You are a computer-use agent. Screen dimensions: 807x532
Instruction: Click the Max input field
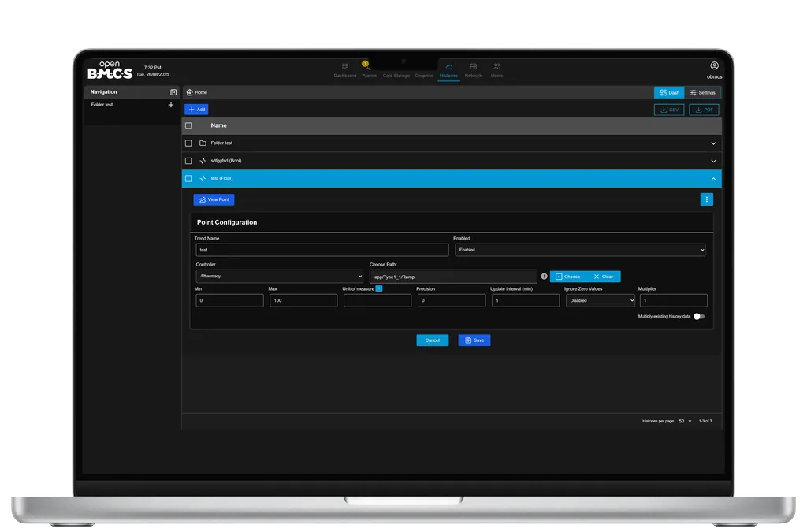pos(303,300)
